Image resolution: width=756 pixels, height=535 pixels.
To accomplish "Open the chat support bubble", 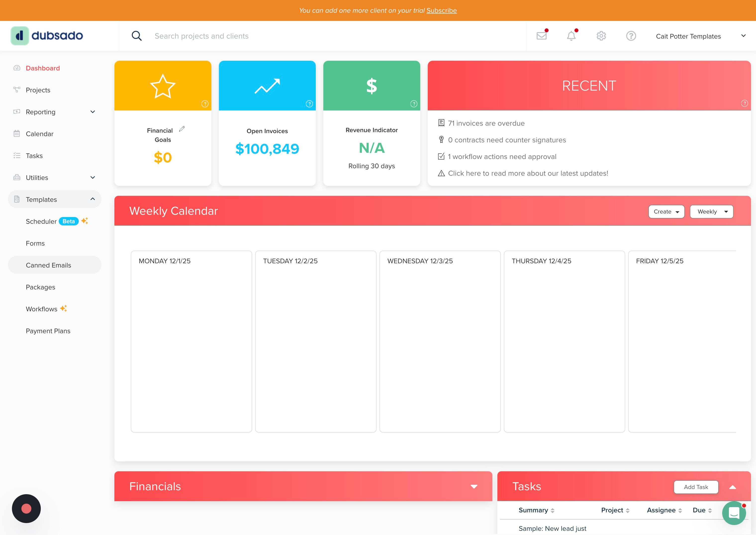I will coord(734,513).
